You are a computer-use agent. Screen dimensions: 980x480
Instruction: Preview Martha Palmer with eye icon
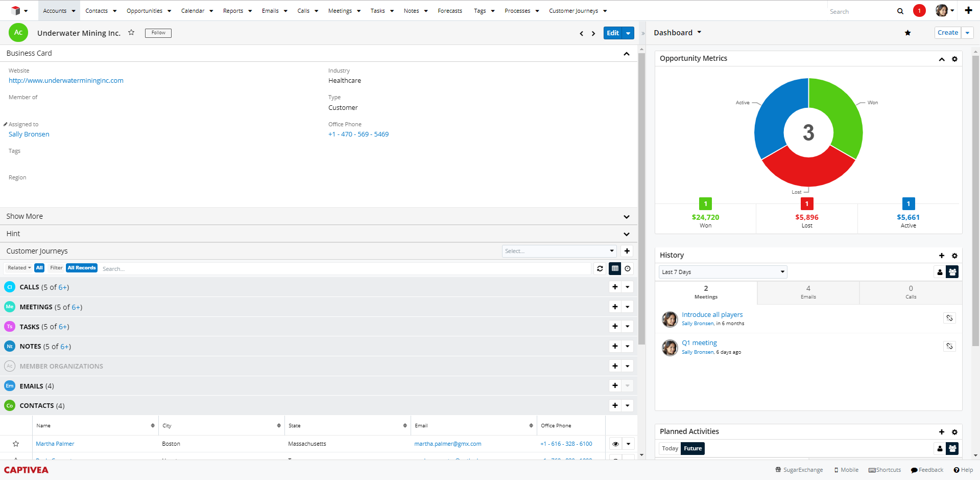click(615, 444)
